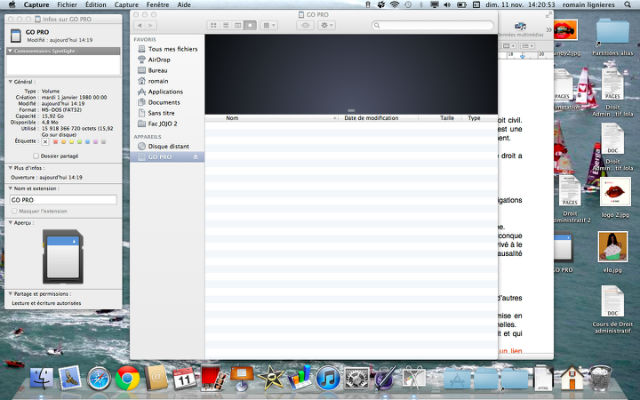Click the GO PRO name field

63,200
